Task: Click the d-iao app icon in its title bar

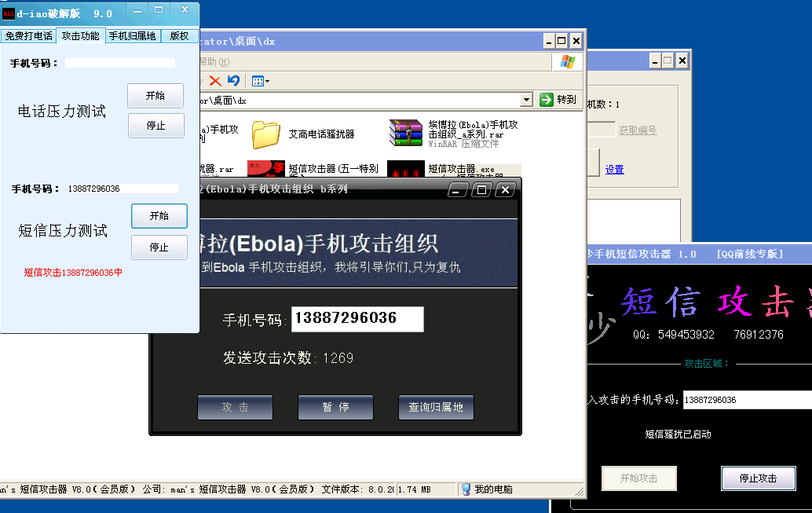Action: [x=9, y=13]
